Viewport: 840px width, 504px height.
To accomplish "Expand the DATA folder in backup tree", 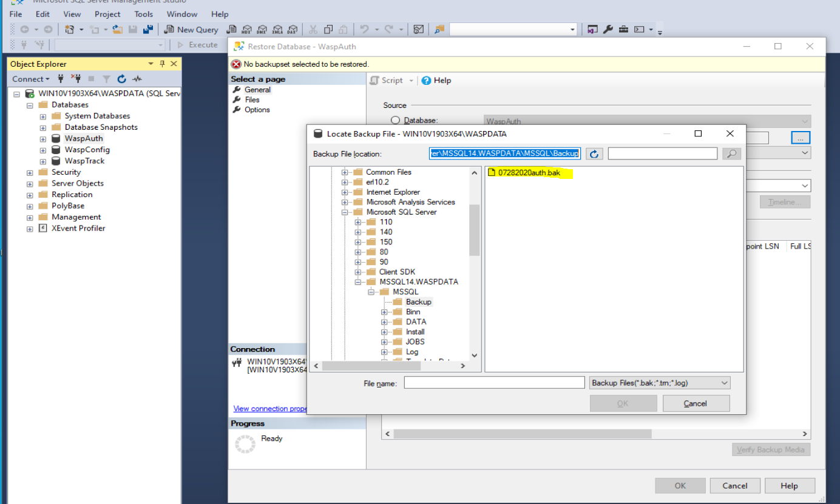I will point(384,322).
